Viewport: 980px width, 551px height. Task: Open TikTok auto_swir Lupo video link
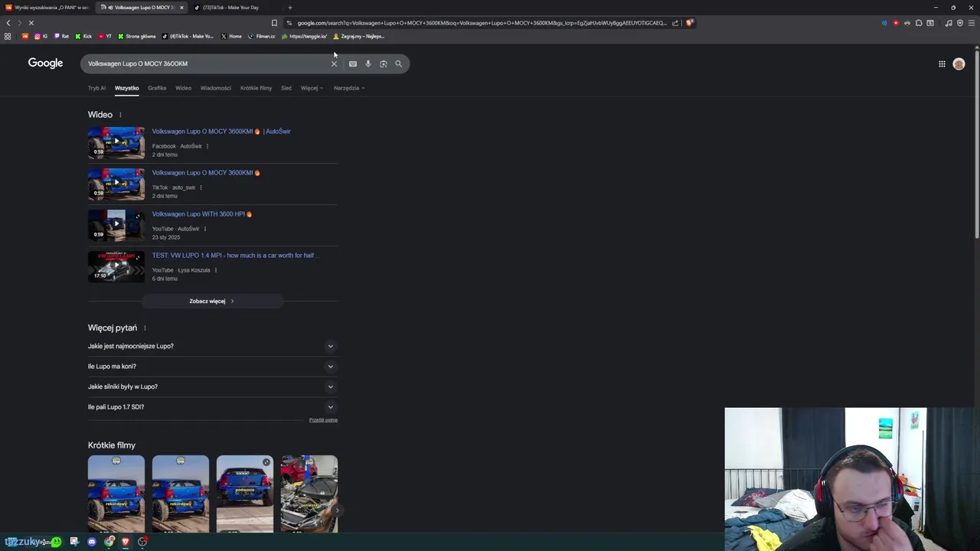[206, 173]
